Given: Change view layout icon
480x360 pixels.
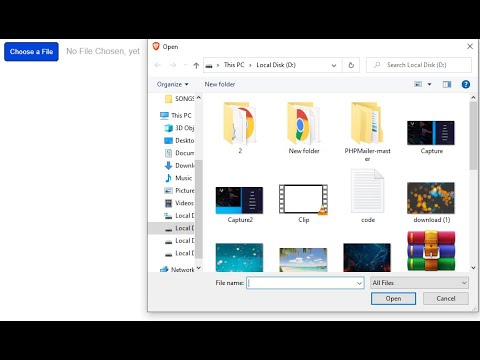Looking at the screenshot, I should [x=418, y=84].
